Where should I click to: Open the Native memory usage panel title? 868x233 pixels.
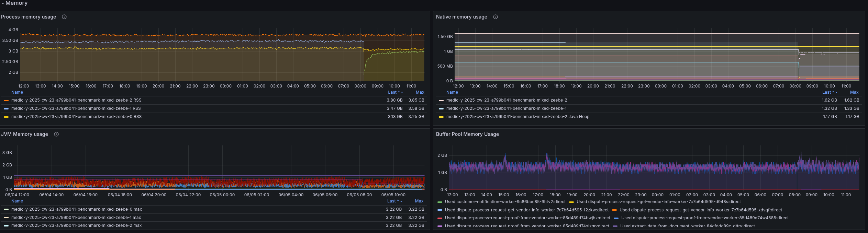pyautogui.click(x=461, y=17)
